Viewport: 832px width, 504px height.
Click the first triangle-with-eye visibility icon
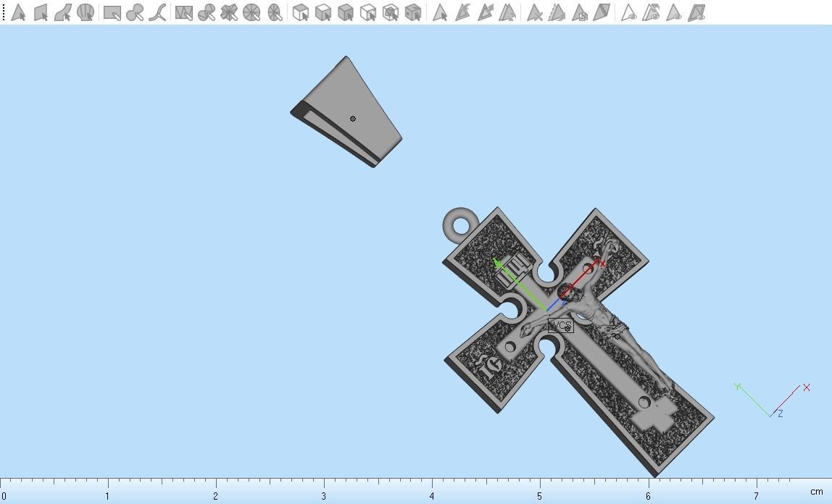point(628,12)
